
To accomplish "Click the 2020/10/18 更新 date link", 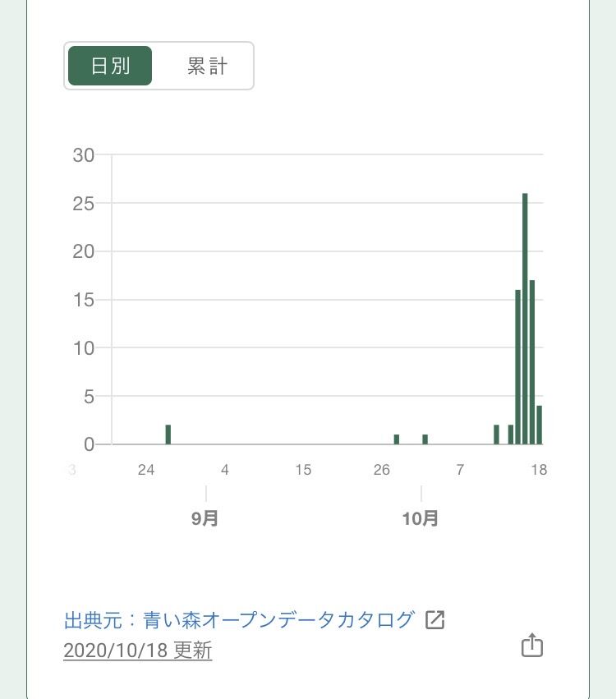I will pyautogui.click(x=138, y=651).
